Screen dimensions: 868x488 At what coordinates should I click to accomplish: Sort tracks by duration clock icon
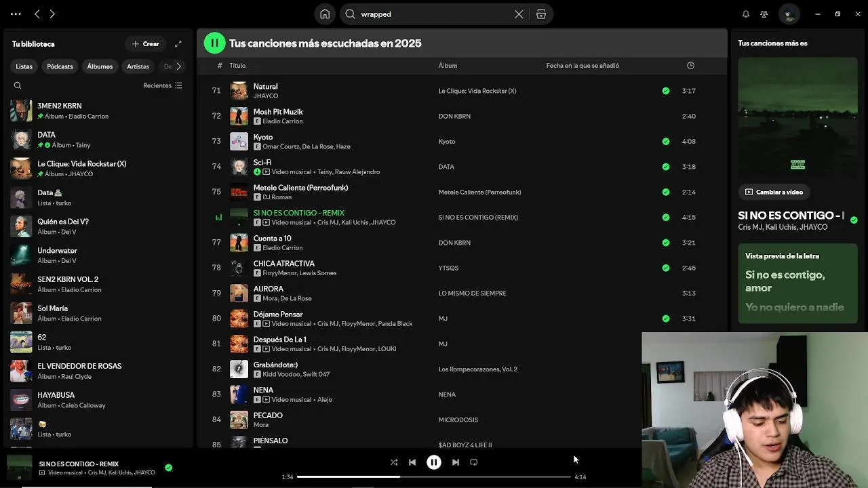690,66
